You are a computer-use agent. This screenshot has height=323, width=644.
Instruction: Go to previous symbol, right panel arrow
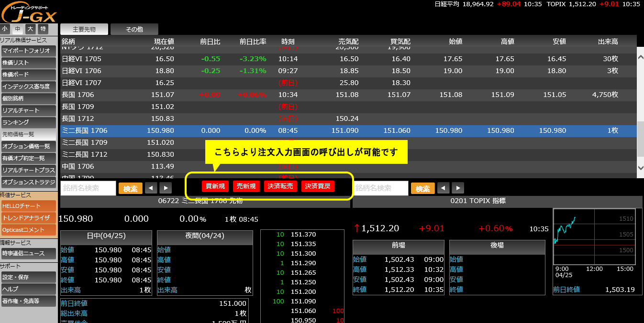(444, 189)
